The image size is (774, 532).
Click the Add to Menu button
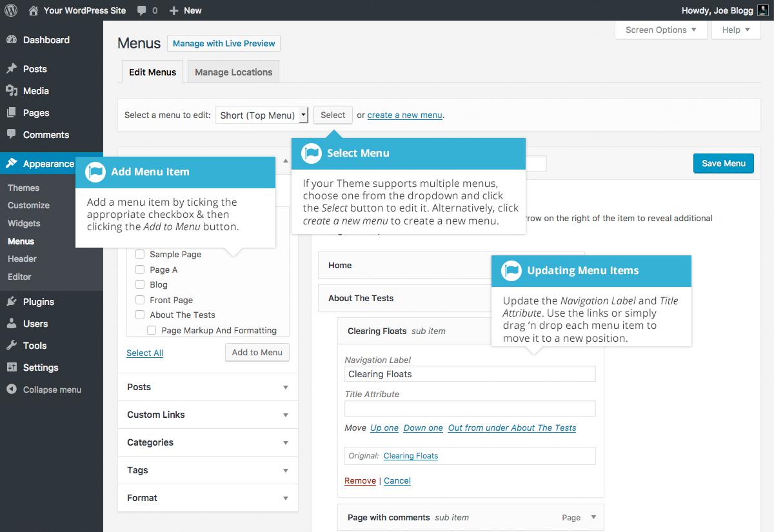257,352
